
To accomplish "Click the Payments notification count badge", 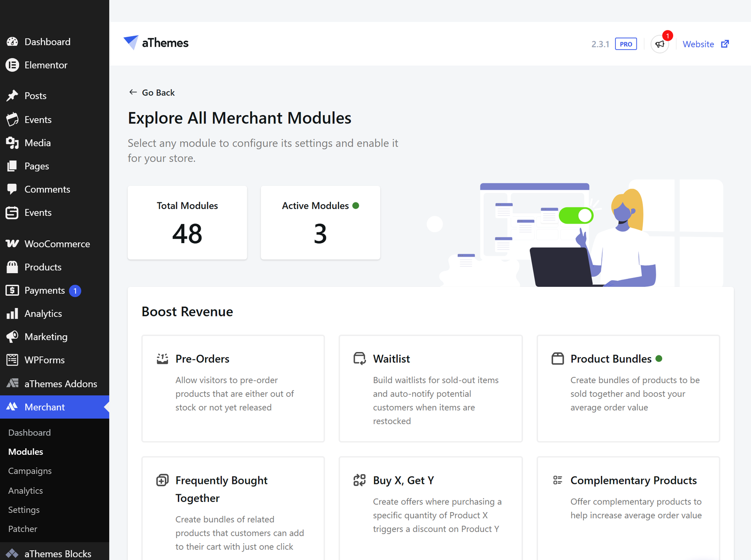I will 75,291.
